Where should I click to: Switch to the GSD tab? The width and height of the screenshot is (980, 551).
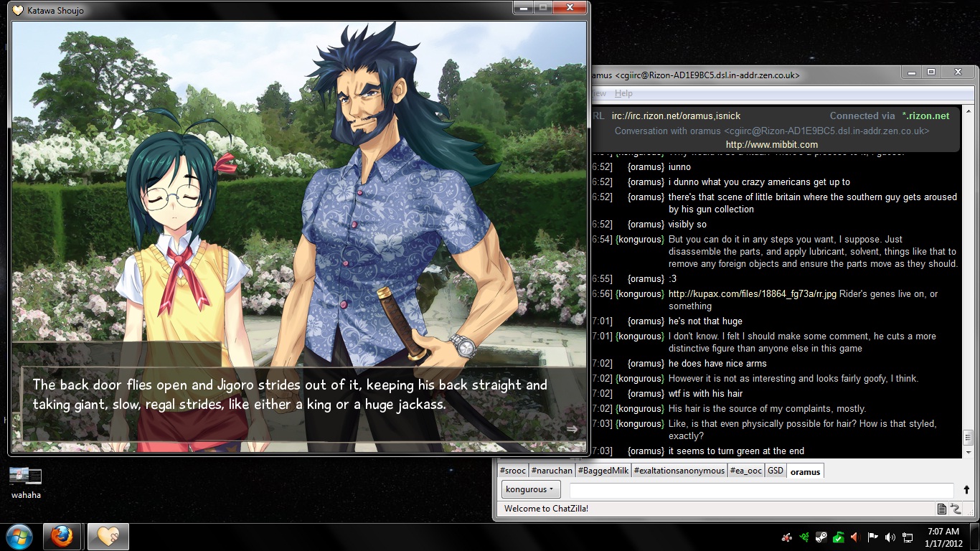pyautogui.click(x=776, y=471)
